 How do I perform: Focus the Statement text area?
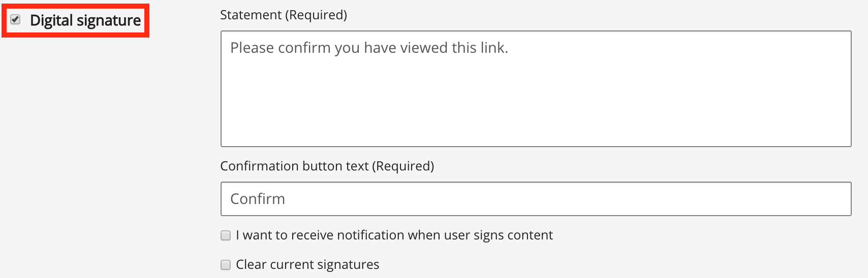pyautogui.click(x=536, y=89)
